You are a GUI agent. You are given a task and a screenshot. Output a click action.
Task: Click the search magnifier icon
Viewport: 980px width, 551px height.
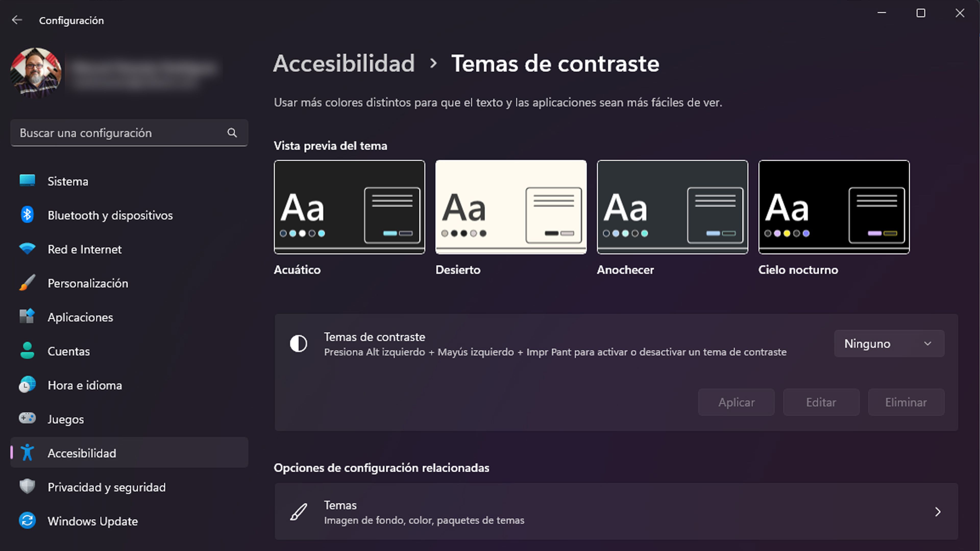click(232, 133)
